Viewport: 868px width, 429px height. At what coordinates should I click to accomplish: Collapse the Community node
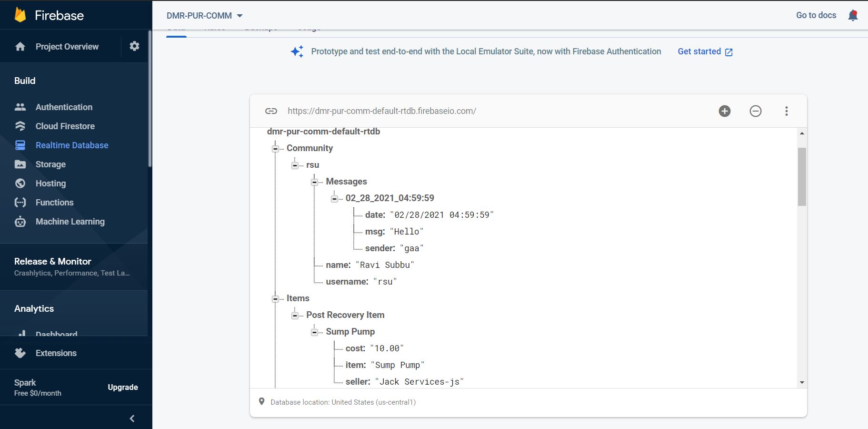point(275,149)
